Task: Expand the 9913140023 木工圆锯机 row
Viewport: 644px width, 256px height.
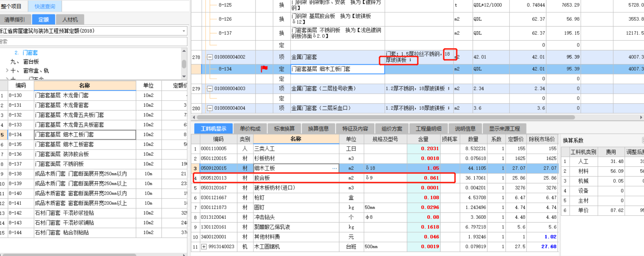Action: click(x=204, y=246)
